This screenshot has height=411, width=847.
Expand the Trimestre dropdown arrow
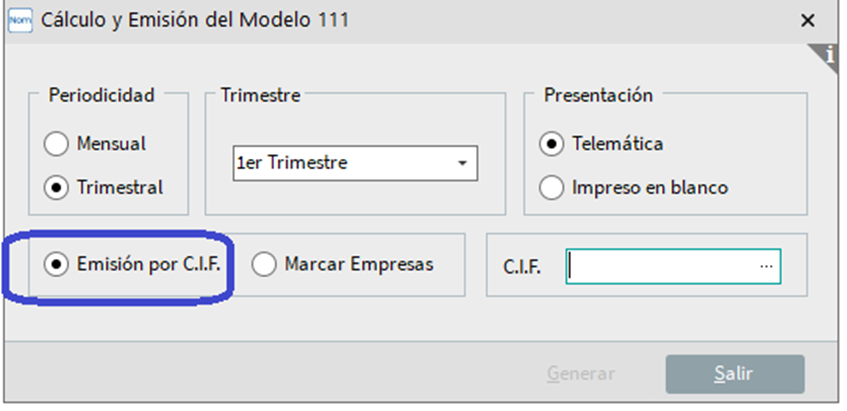click(462, 163)
